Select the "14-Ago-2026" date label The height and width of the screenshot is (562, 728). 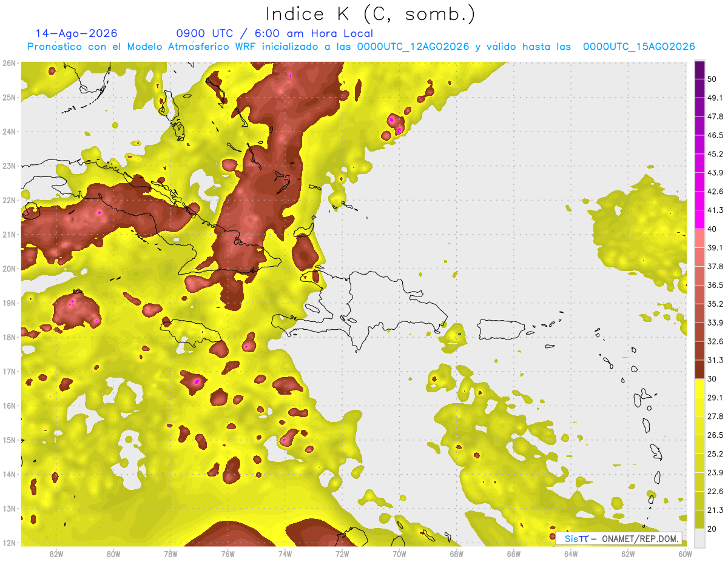76,33
